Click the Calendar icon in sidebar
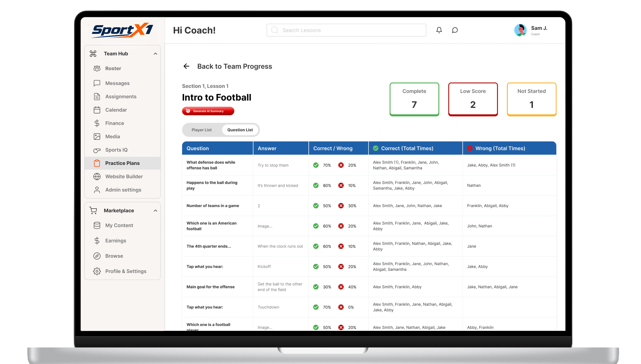The image size is (641, 364). click(x=97, y=110)
